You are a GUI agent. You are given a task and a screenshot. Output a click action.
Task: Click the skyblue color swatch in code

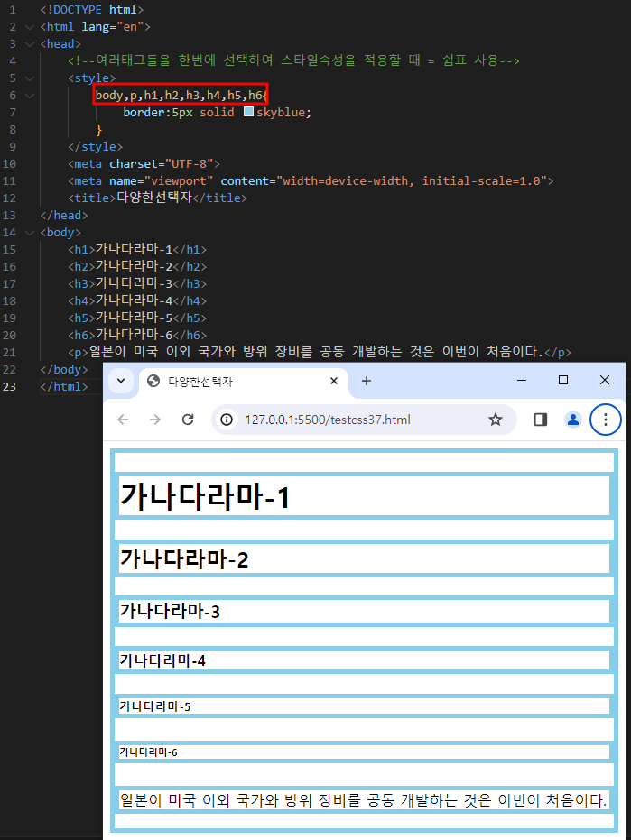point(249,112)
